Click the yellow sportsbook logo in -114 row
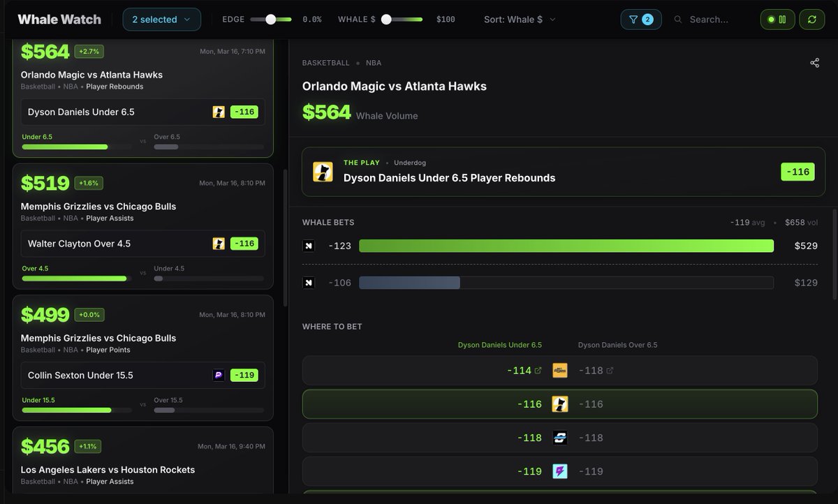The height and width of the screenshot is (504, 838). coord(560,371)
